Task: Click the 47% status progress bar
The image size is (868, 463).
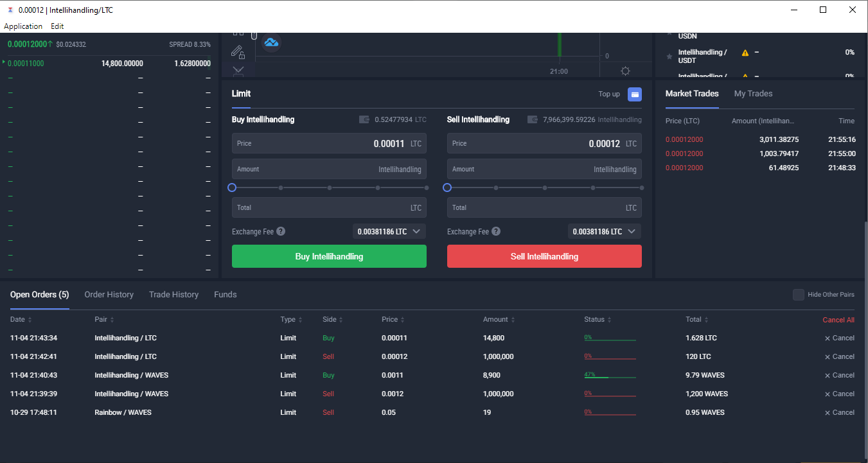Action: [610, 375]
